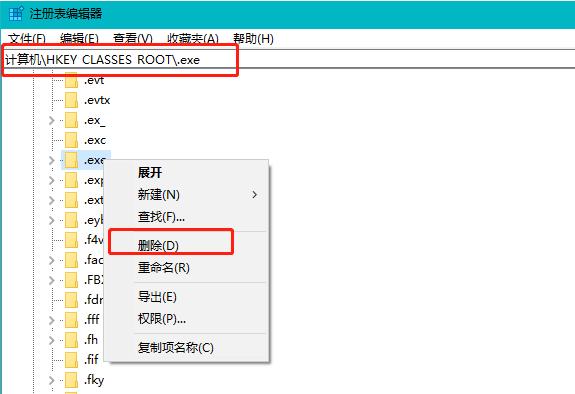Open the 新建(N) submenu
Image resolution: width=575 pixels, height=394 pixels.
187,194
